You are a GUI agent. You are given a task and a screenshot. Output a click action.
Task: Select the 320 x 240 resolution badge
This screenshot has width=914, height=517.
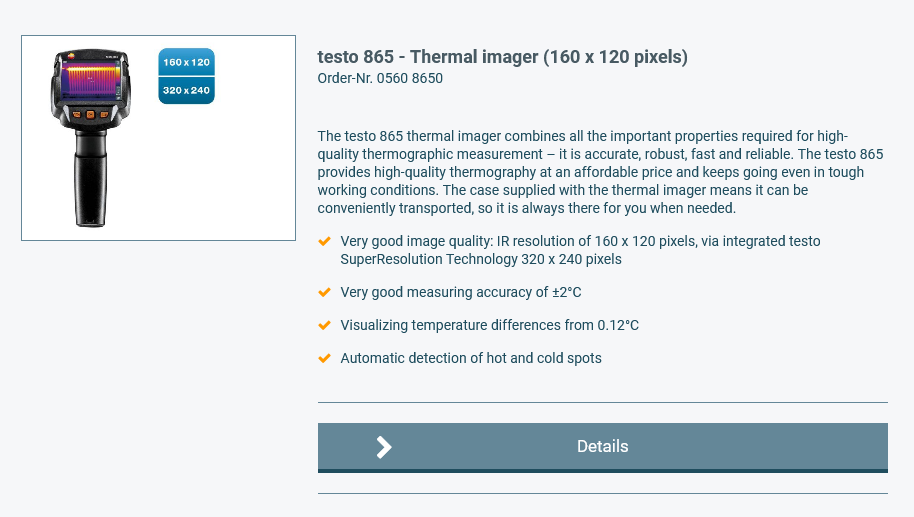187,90
